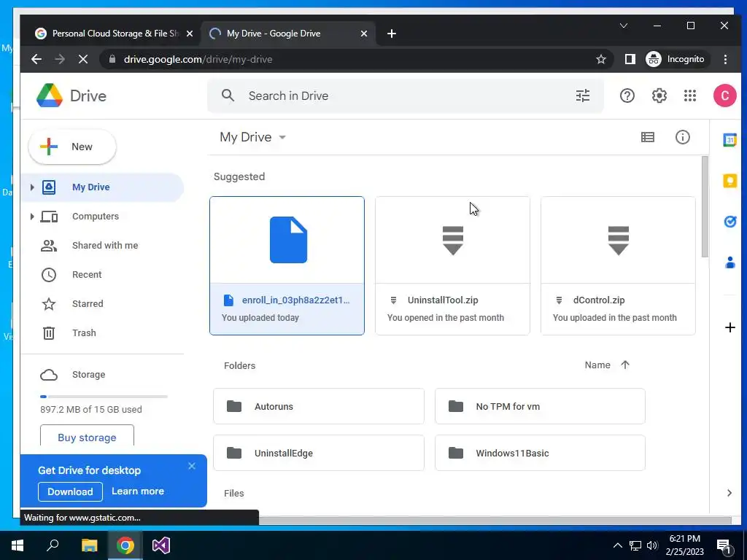Click the Windows Start button
This screenshot has width=747, height=560.
[18, 545]
